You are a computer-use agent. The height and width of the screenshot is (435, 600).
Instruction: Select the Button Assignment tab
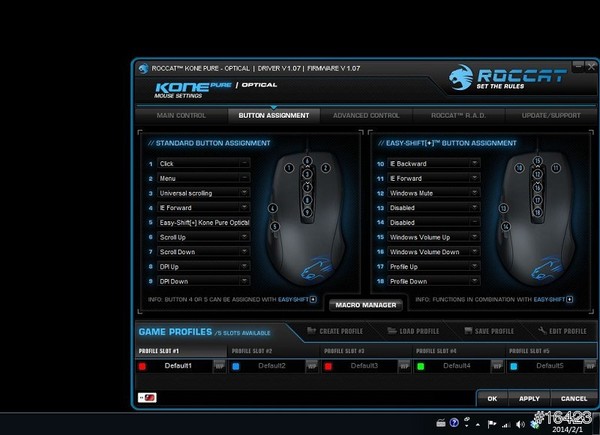click(274, 116)
